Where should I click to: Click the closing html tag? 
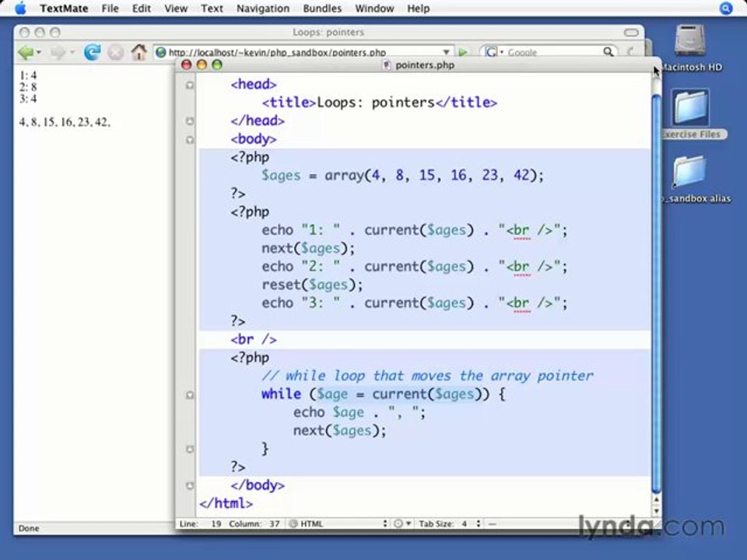point(226,503)
